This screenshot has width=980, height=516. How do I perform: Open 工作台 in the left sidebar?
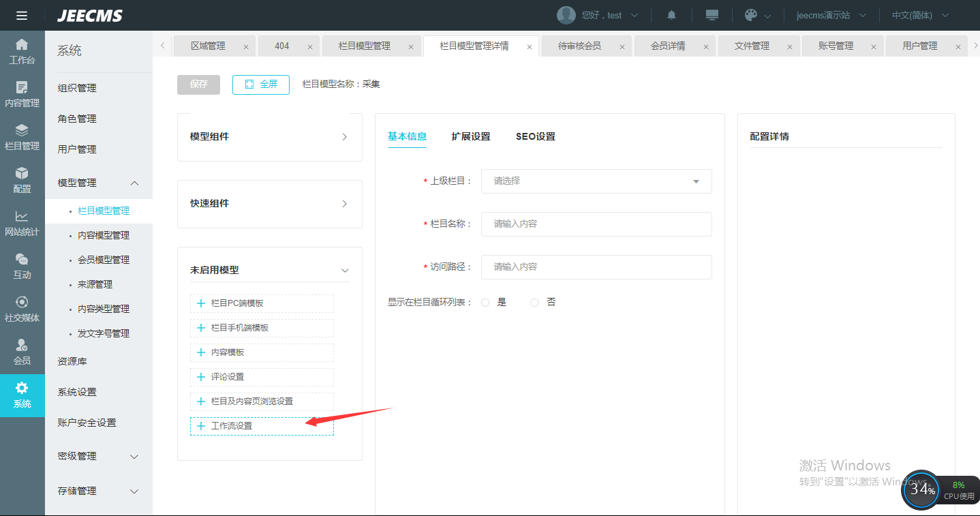(x=22, y=52)
